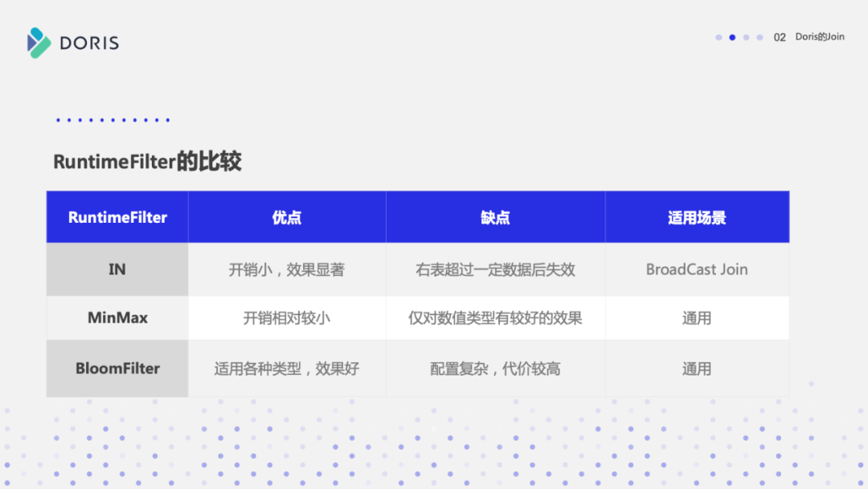Click the cell '右表超过一定数据后失效'

coord(495,269)
